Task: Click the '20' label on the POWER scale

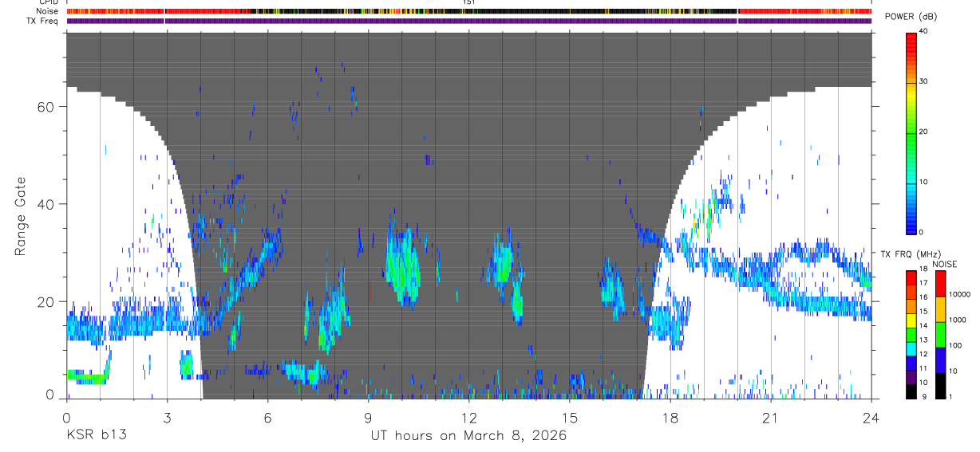Action: [x=923, y=132]
